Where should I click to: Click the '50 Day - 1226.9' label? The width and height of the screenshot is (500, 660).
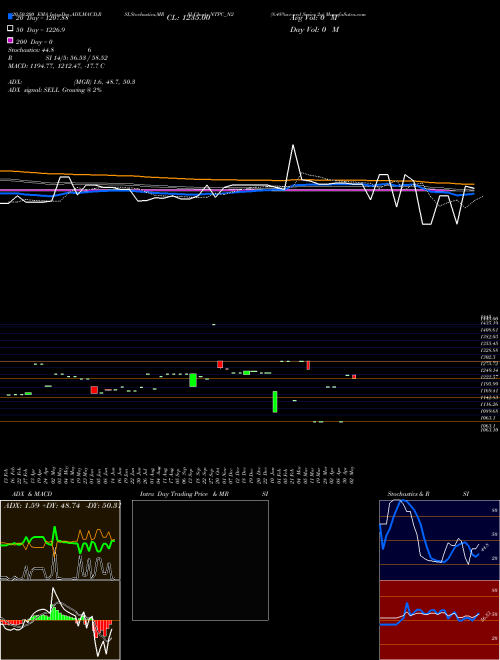(41, 30)
